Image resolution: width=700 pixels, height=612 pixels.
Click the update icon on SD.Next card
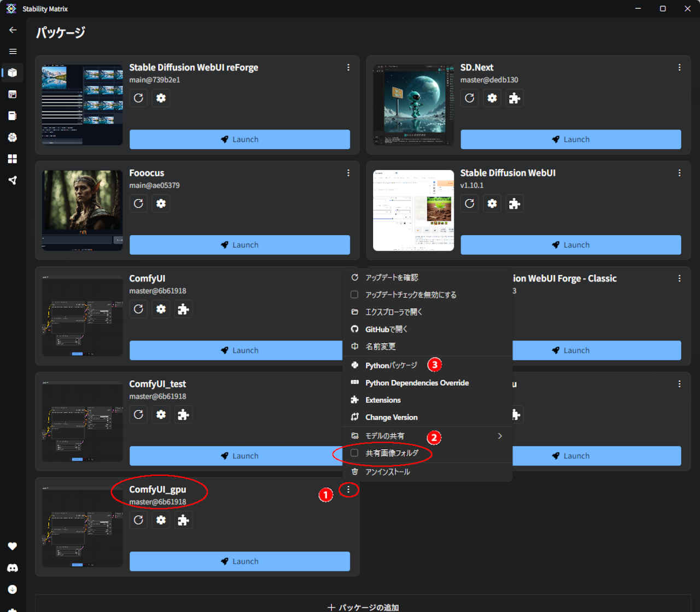(470, 98)
